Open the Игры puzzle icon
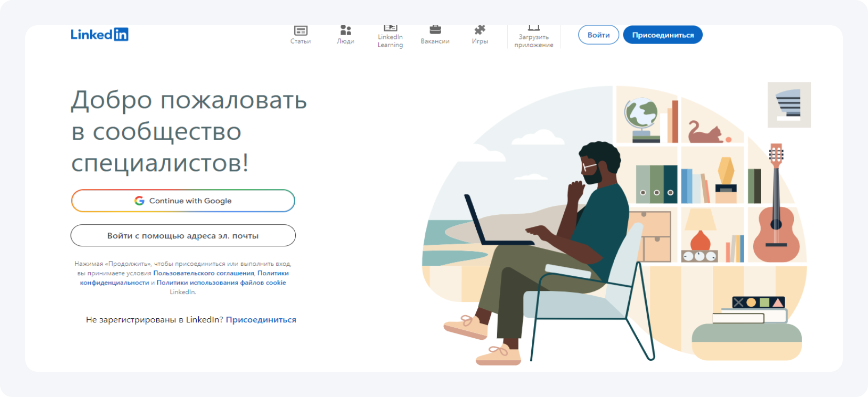 coord(480,30)
